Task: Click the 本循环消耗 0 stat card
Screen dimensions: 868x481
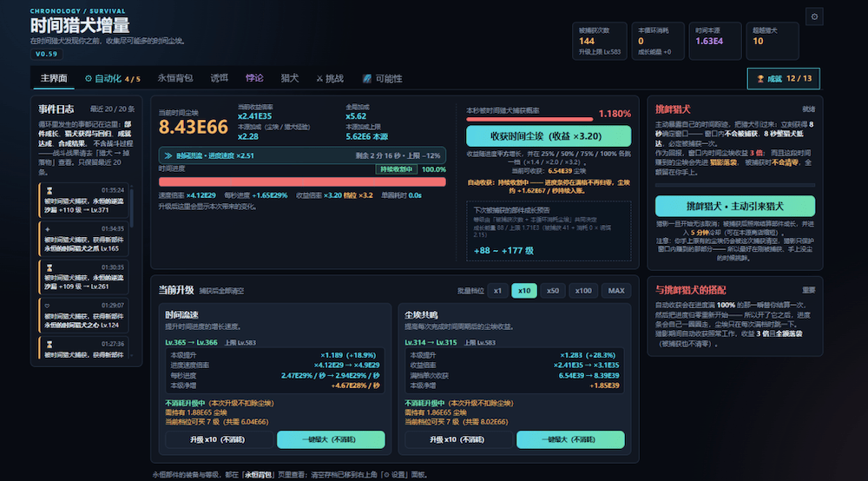Action: (x=658, y=41)
